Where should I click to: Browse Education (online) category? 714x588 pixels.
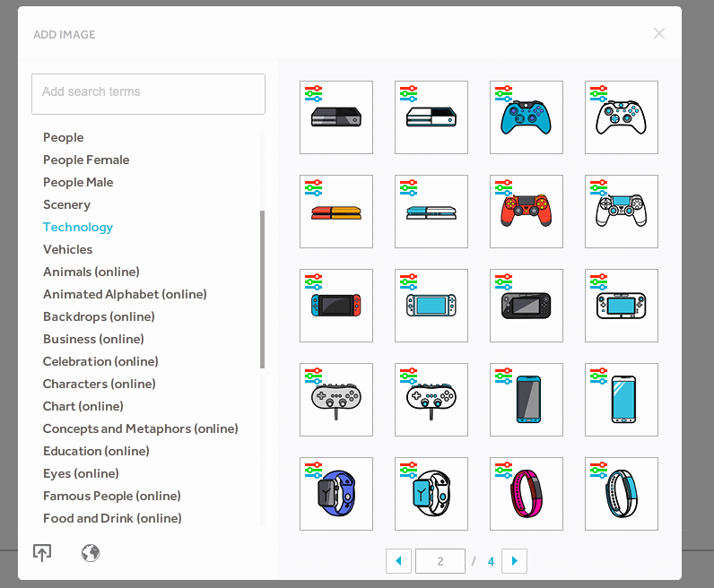pos(96,451)
